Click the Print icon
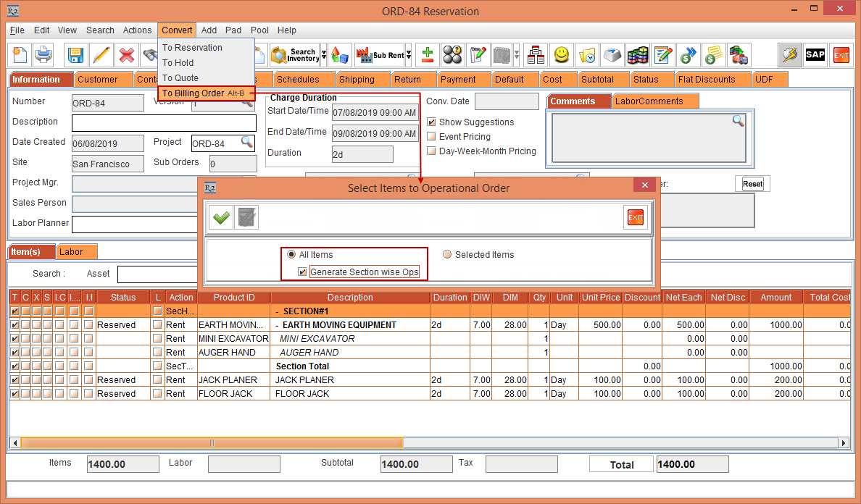The width and height of the screenshot is (861, 504). coord(43,54)
